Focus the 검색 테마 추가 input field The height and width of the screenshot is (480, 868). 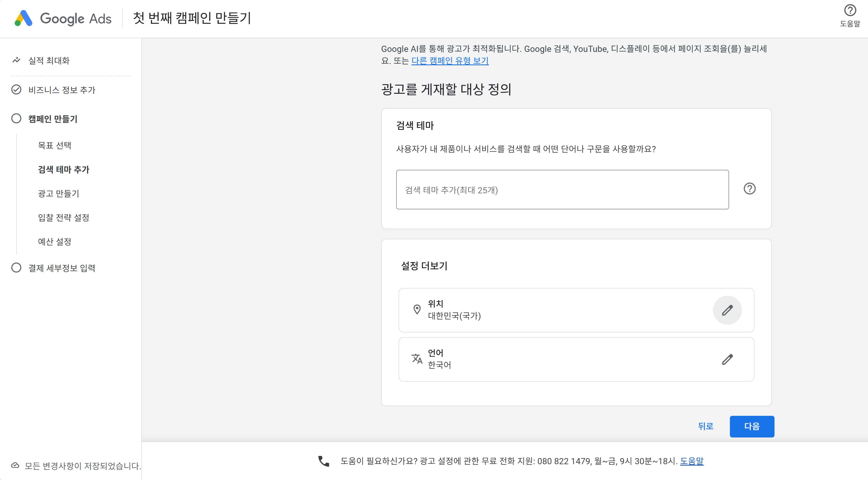562,190
